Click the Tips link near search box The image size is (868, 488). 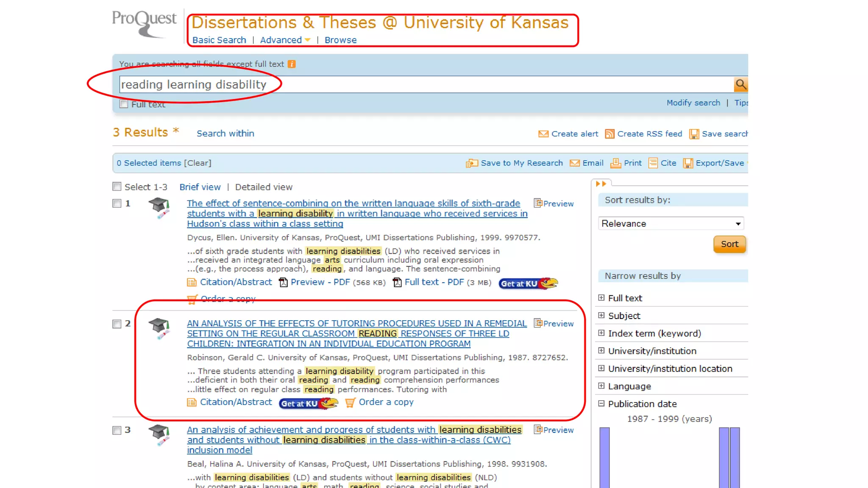(741, 103)
